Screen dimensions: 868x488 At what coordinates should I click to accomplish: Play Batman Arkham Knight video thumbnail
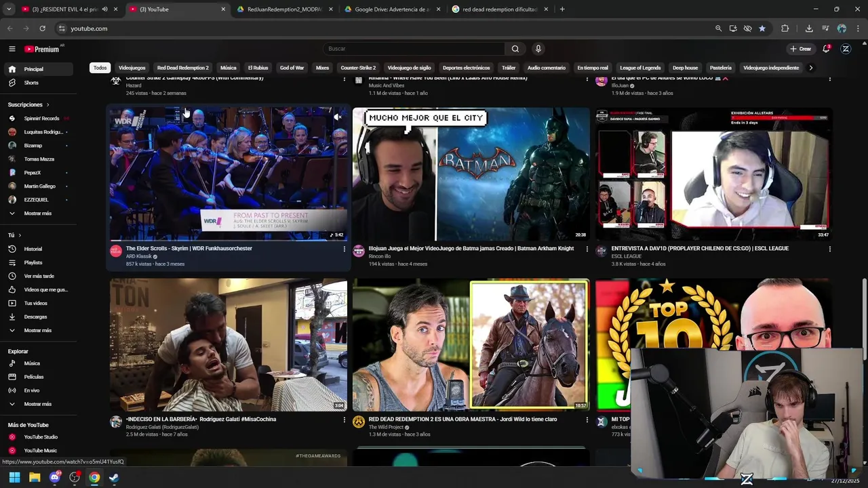pyautogui.click(x=471, y=174)
